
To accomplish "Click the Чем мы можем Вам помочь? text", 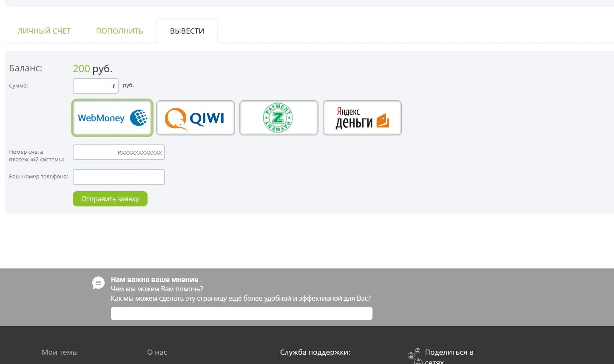I will coord(157,289).
